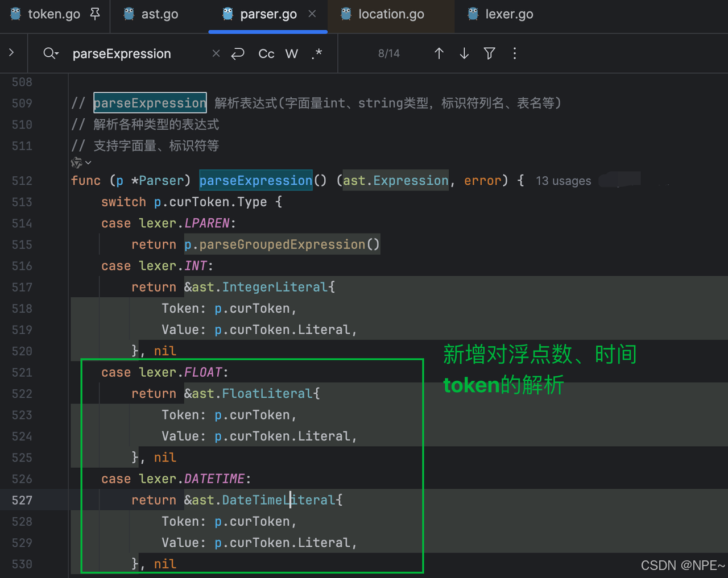Image resolution: width=728 pixels, height=578 pixels.
Task: Click IntegerLiteral struct name
Action: (x=275, y=287)
